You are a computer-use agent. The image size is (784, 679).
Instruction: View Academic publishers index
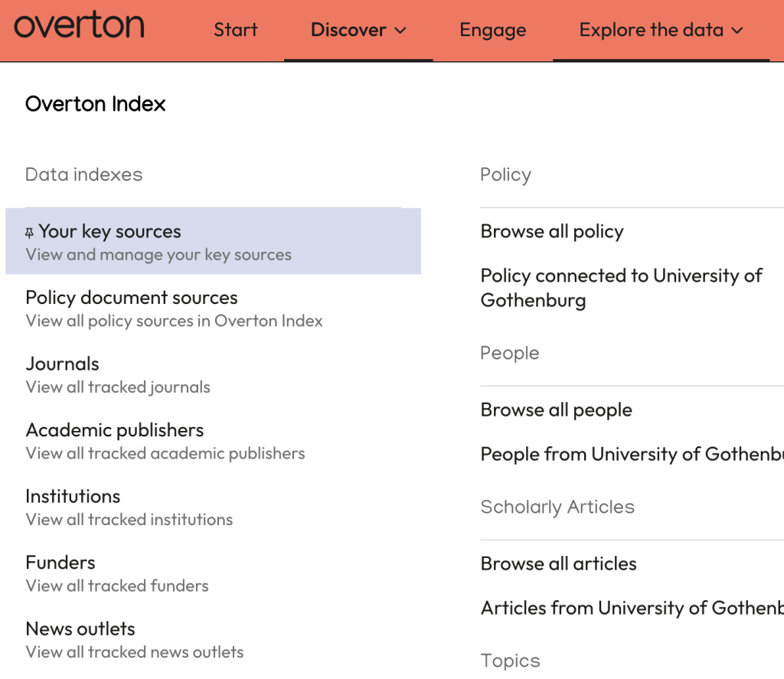pos(115,430)
